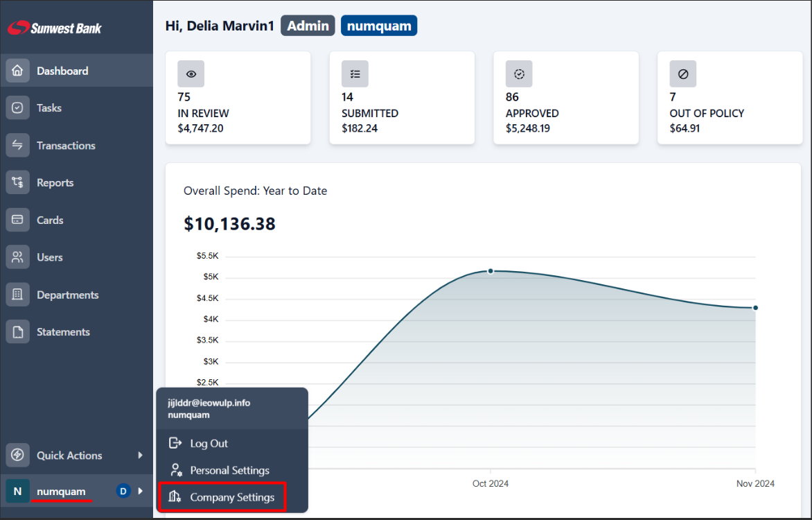Image resolution: width=812 pixels, height=520 pixels.
Task: Click the $4,747.20 in review amount
Action: click(x=200, y=128)
